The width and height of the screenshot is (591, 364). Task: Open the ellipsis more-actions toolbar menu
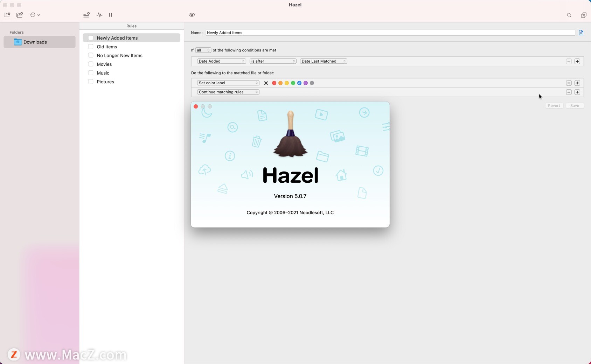(x=35, y=15)
